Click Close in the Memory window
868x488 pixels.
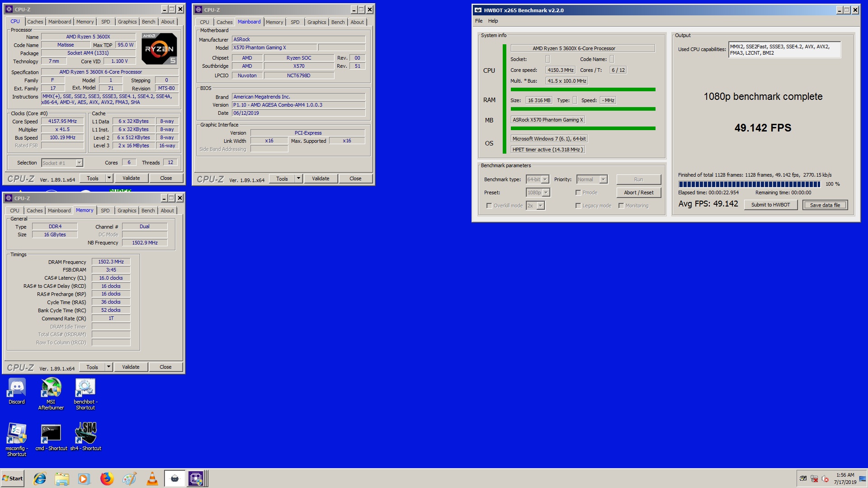tap(165, 367)
